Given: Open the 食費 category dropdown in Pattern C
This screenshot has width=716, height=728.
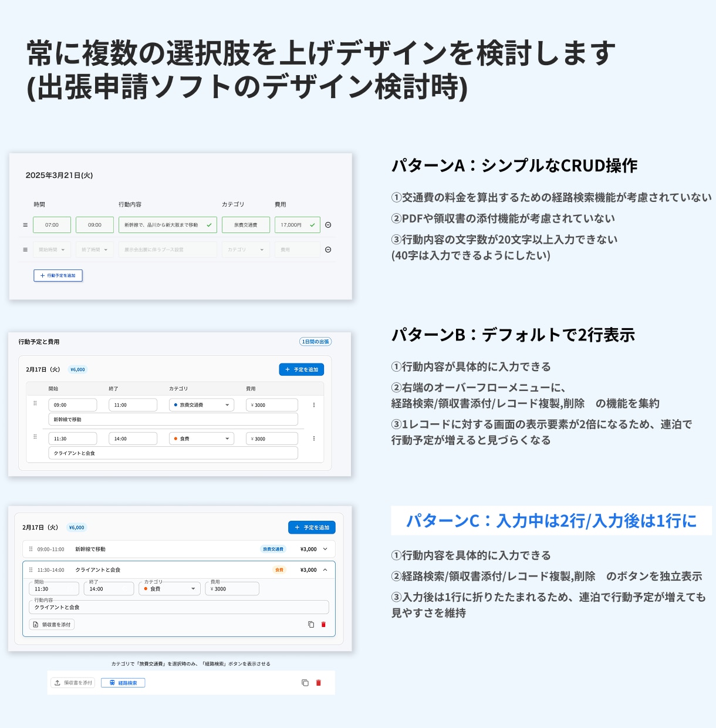Looking at the screenshot, I should 170,588.
